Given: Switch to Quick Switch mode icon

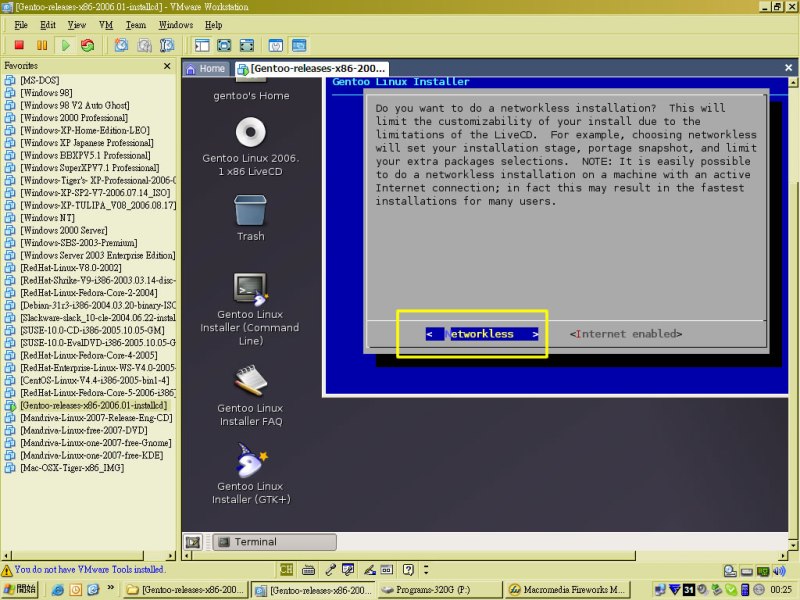Looking at the screenshot, I should pos(224,45).
